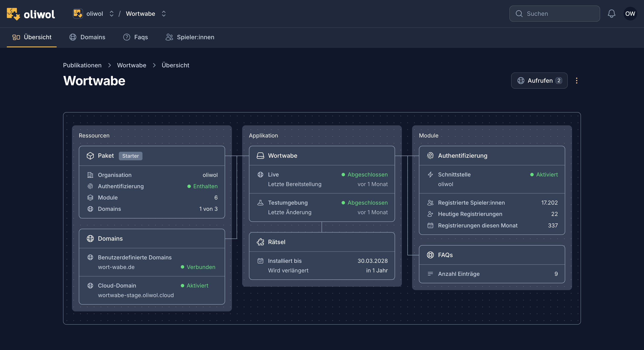Click the Authentifizierung fingerprint icon
The height and width of the screenshot is (350, 644).
pos(430,155)
